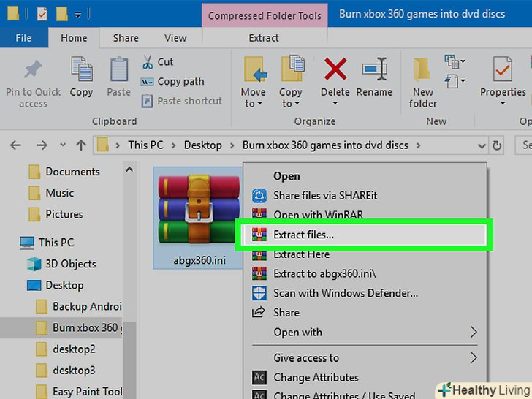This screenshot has width=532, height=399.
Task: Click the Paste shortcut icon
Action: point(147,101)
